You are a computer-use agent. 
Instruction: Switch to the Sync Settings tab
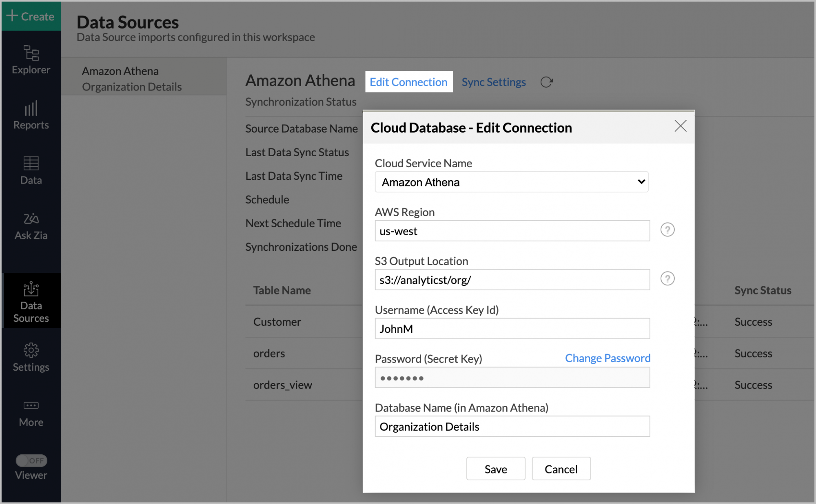coord(493,82)
